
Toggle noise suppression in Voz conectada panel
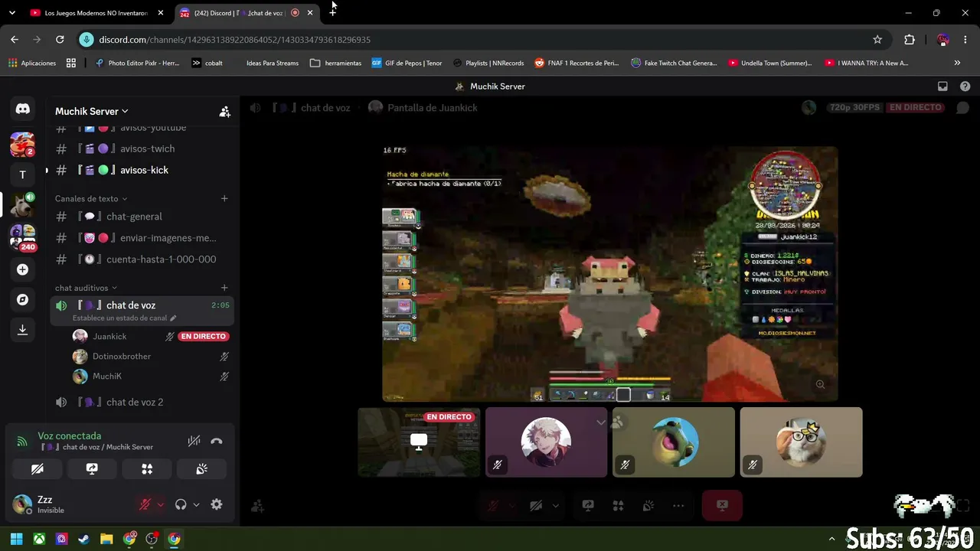(194, 441)
